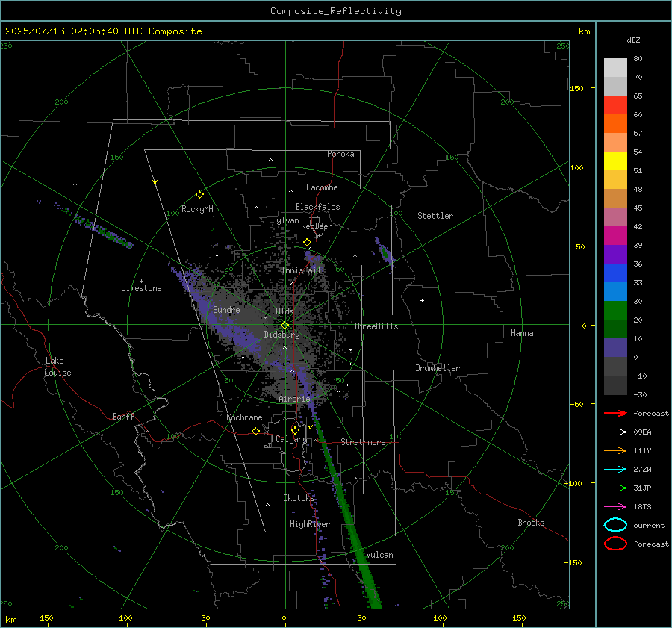
Task: Click the cyan current ellipse icon
Action: point(615,525)
